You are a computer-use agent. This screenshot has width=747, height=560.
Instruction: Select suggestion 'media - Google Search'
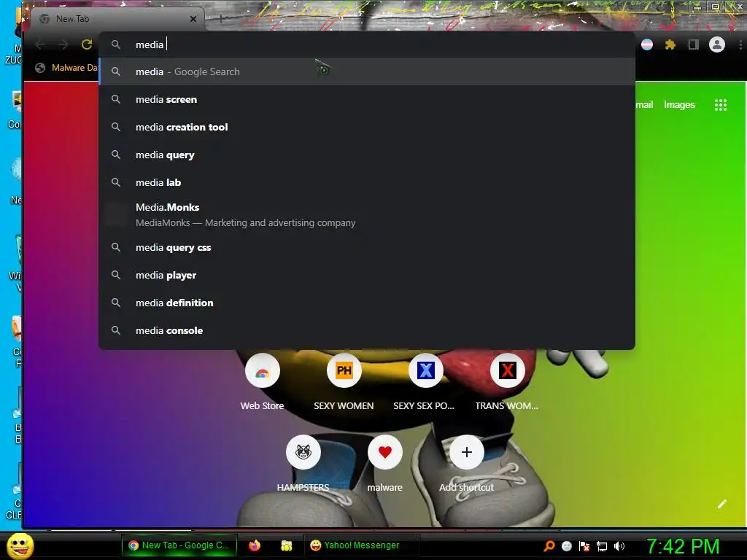(367, 71)
